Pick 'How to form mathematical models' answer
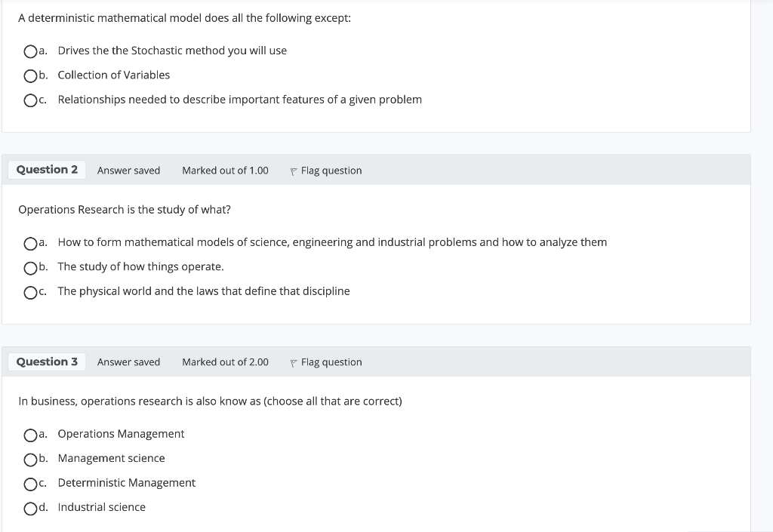Image resolution: width=773 pixels, height=532 pixels. pos(30,243)
